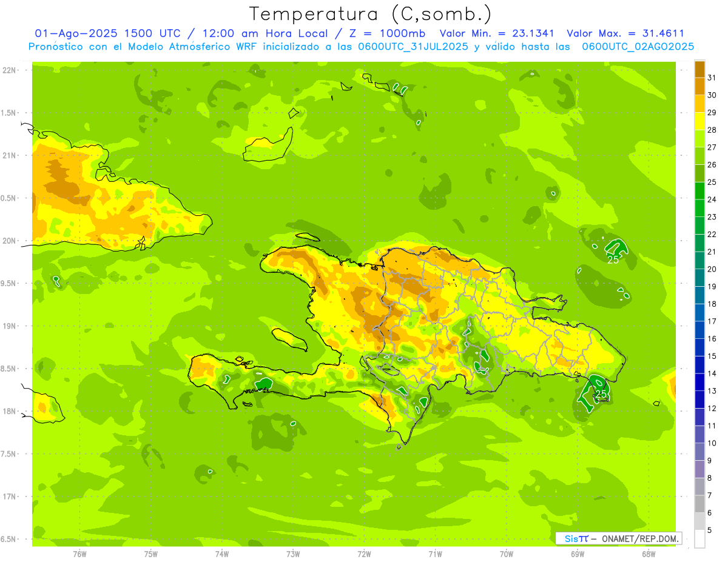Image resolution: width=728 pixels, height=562 pixels.
Task: Click the 72W longitude axis label
Action: pyautogui.click(x=364, y=554)
